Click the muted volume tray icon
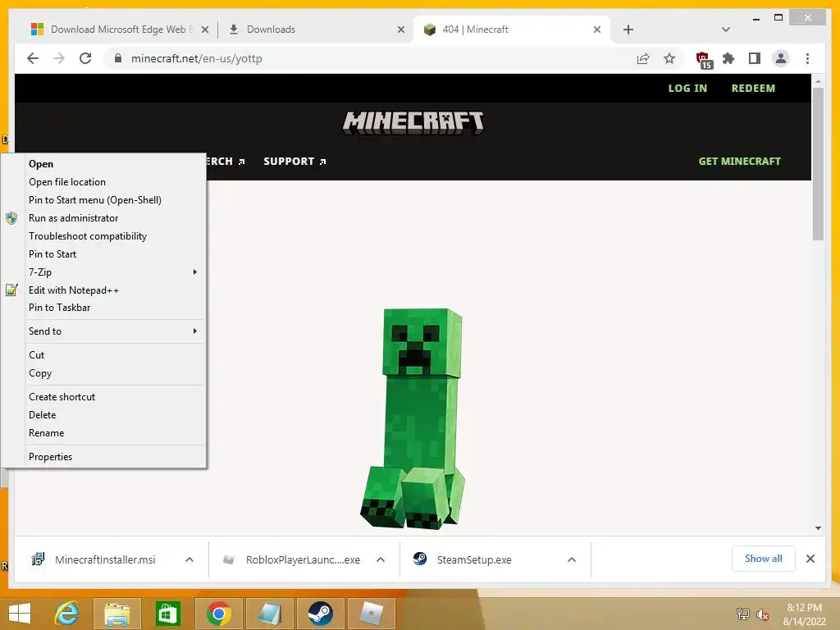 762,614
